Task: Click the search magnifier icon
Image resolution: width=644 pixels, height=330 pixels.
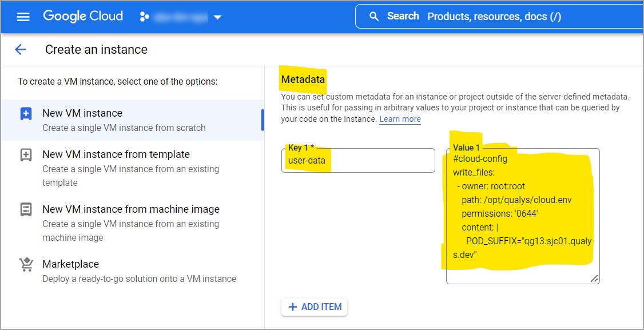Action: (373, 17)
